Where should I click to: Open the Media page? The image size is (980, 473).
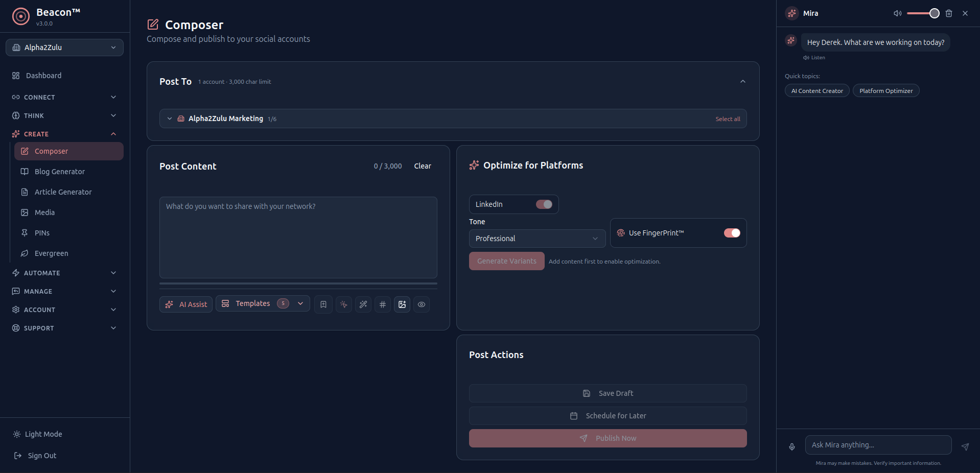pyautogui.click(x=69, y=212)
